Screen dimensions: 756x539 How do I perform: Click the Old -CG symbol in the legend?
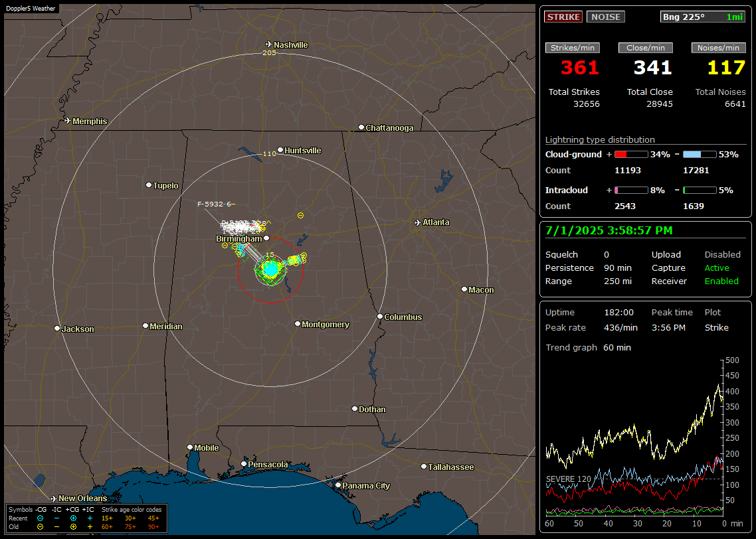click(40, 527)
